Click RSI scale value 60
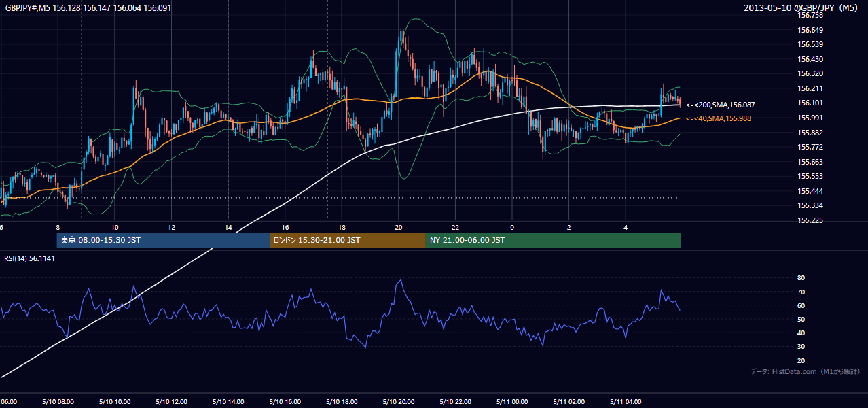This screenshot has width=868, height=408. (x=801, y=305)
